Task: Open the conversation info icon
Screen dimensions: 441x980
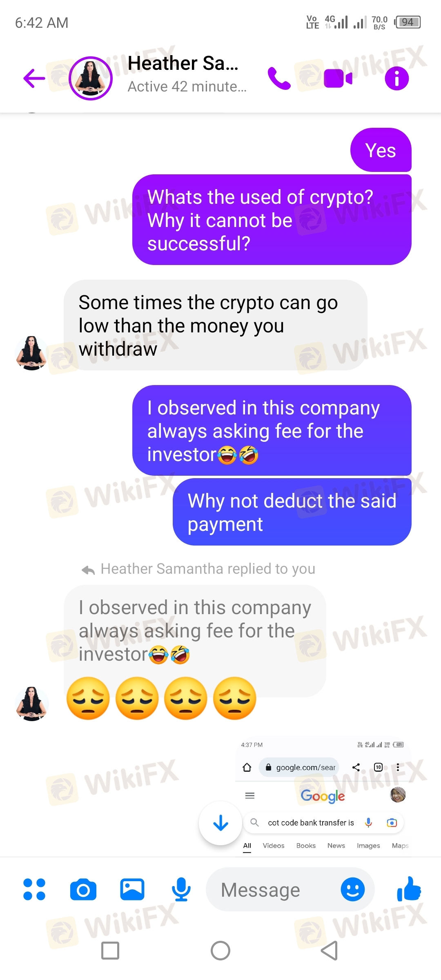Action: (396, 78)
